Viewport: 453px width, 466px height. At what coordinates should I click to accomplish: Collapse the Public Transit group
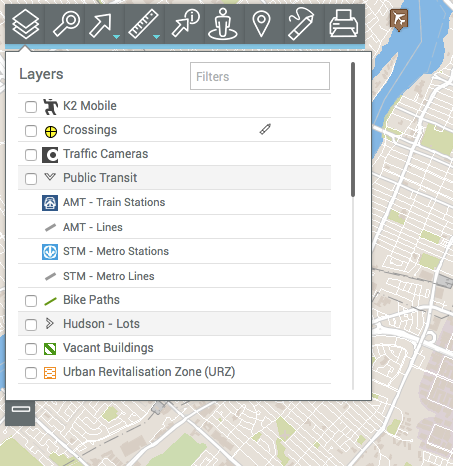(50, 177)
